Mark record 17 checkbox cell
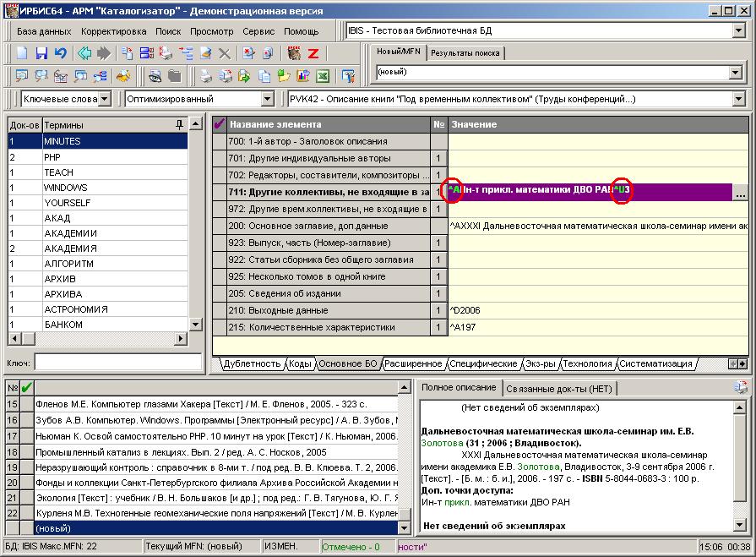 coord(27,436)
